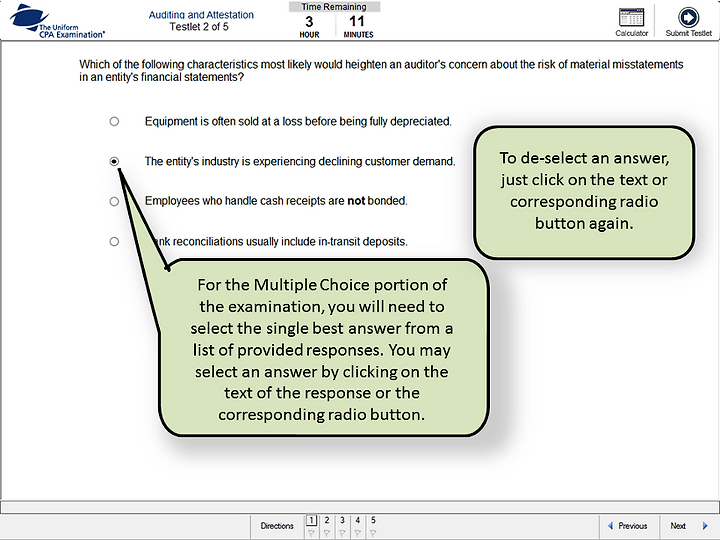Go to the Next question
Image resolution: width=720 pixels, height=540 pixels.
click(689, 526)
